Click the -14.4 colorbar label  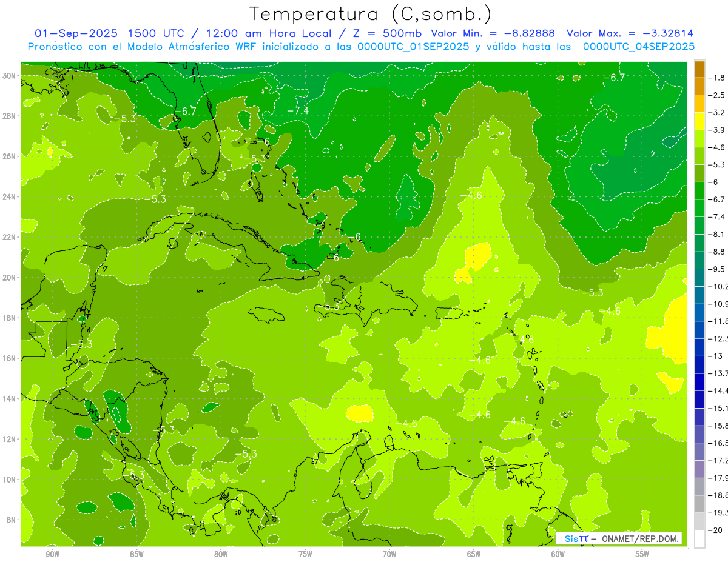click(720, 390)
